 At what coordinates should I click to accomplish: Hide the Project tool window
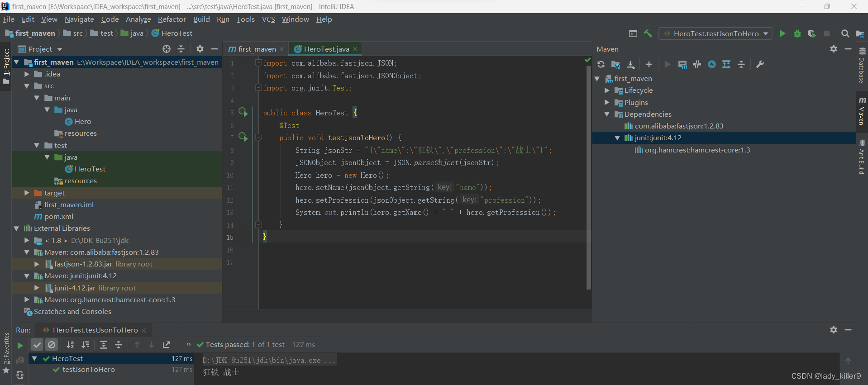[x=215, y=49]
